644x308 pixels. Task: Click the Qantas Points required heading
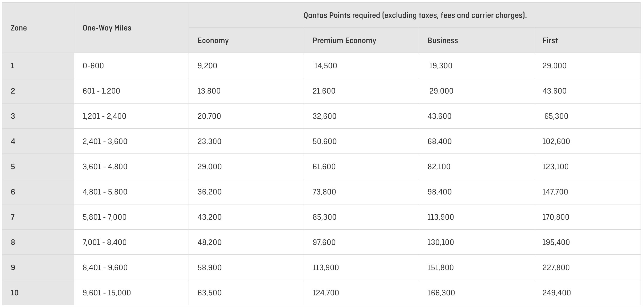tap(415, 15)
